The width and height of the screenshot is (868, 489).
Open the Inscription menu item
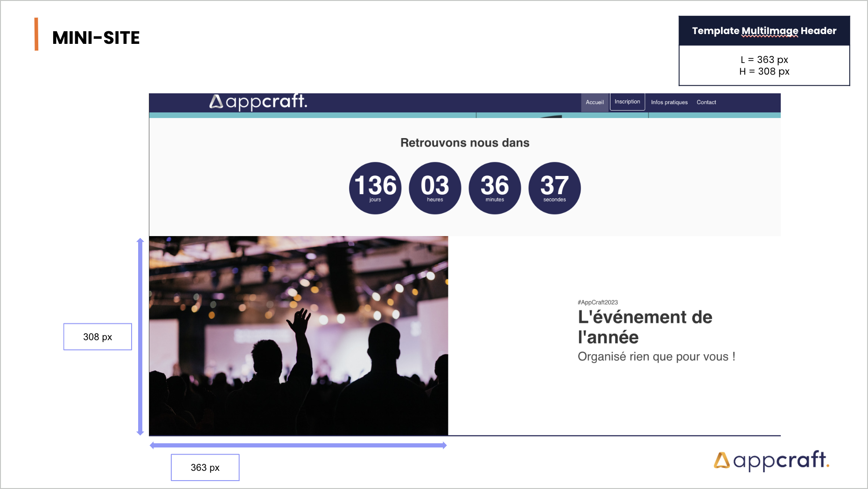[x=627, y=102]
